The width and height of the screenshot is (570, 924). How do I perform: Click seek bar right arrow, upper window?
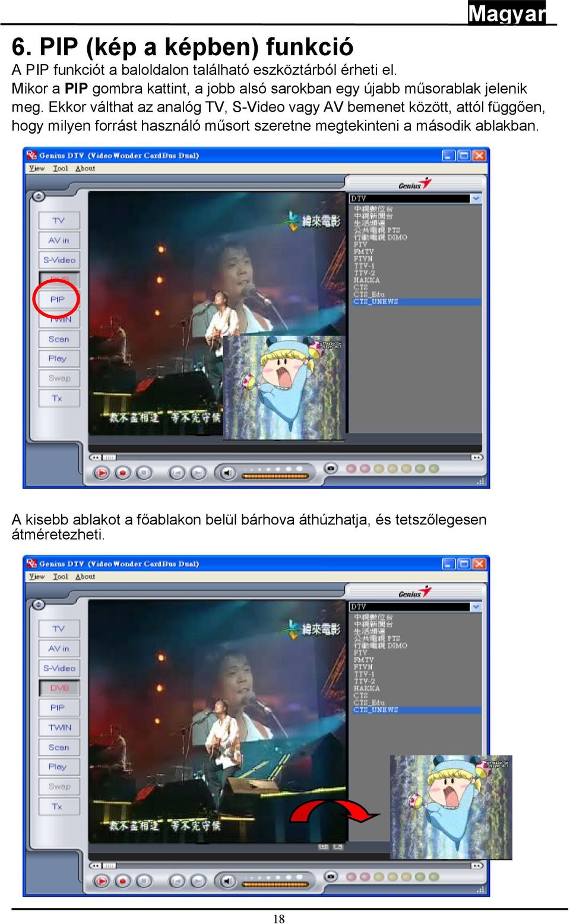tap(477, 457)
